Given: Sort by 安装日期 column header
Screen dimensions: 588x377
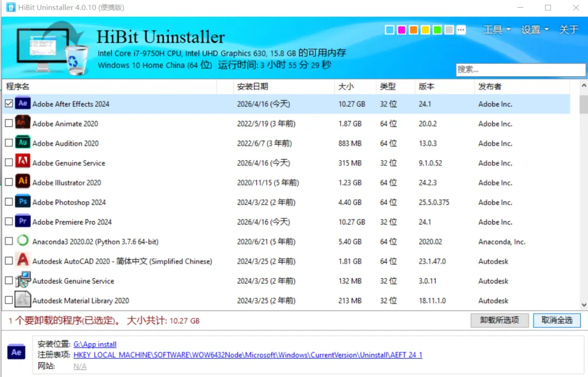Looking at the screenshot, I should coord(284,87).
